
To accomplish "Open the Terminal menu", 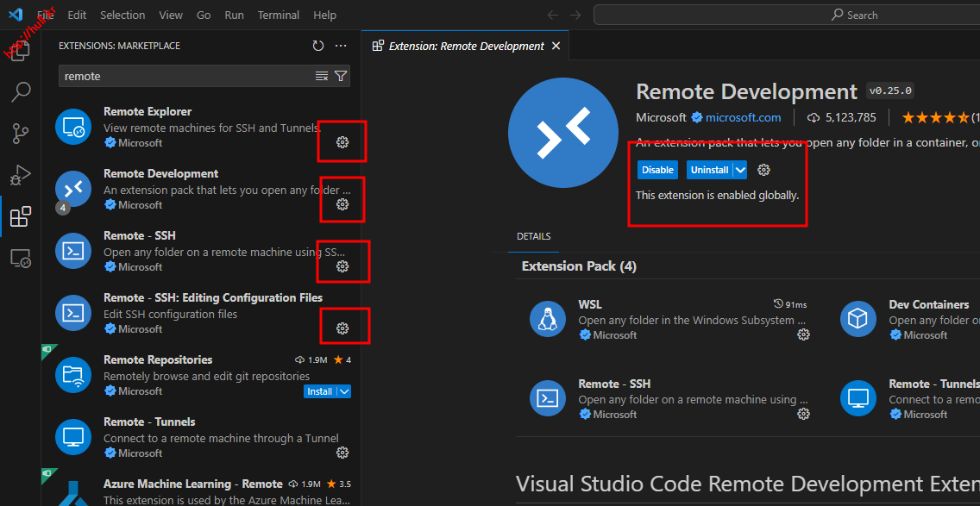I will pos(278,16).
